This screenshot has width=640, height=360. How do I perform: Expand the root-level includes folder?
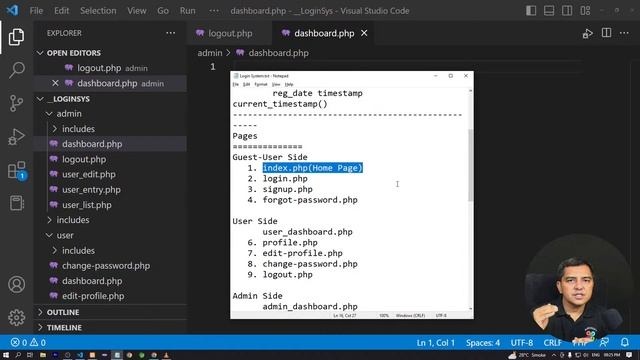point(73,220)
